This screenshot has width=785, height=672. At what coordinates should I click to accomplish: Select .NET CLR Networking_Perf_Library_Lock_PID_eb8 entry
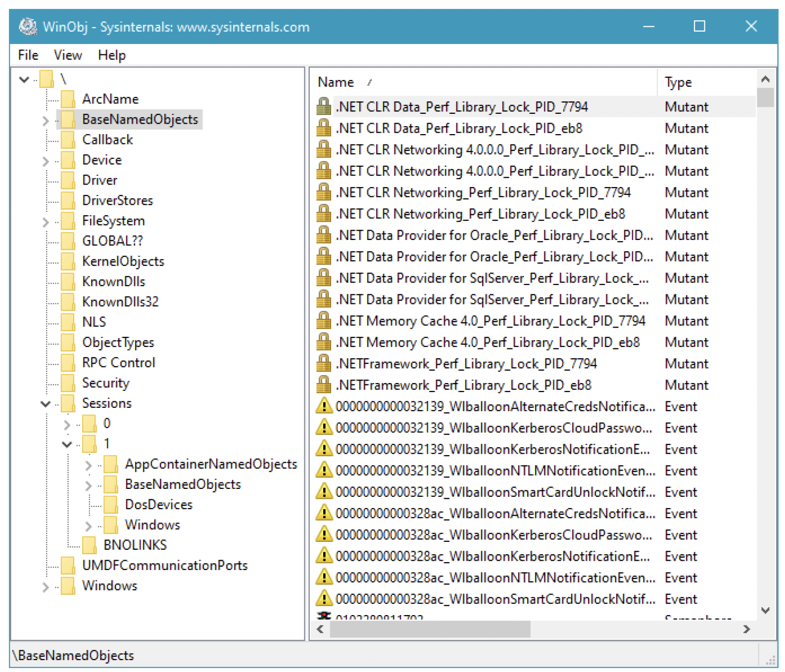[480, 214]
